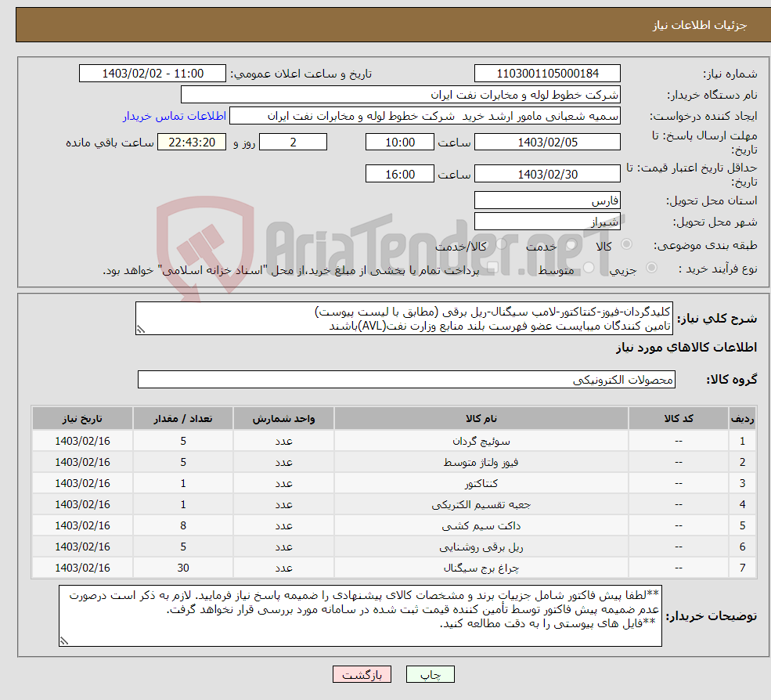Select the جزیی purchase type radio

(x=651, y=268)
